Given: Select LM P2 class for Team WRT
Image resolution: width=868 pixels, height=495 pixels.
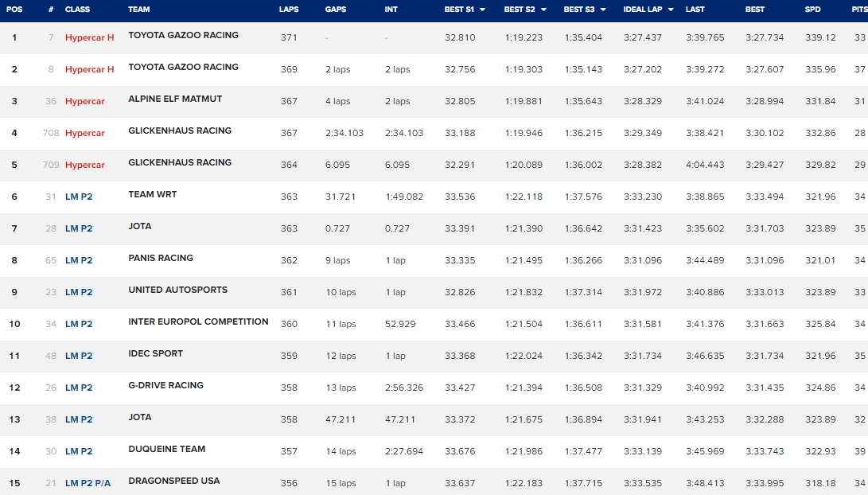Looking at the screenshot, I should click(79, 197).
